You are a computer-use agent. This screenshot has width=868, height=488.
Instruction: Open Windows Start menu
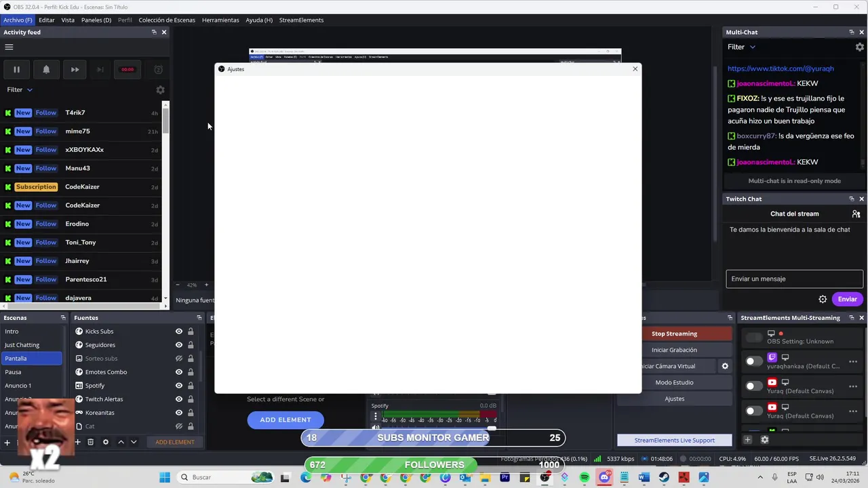click(x=165, y=477)
